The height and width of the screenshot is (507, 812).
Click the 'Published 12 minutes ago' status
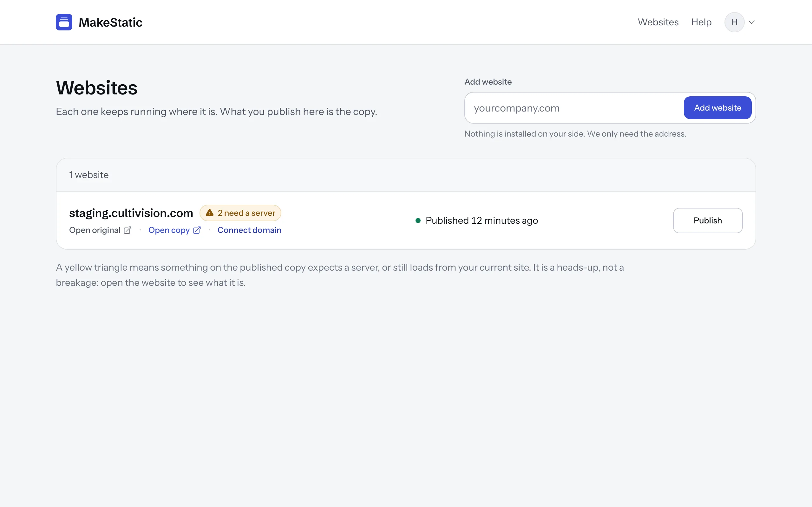(481, 220)
